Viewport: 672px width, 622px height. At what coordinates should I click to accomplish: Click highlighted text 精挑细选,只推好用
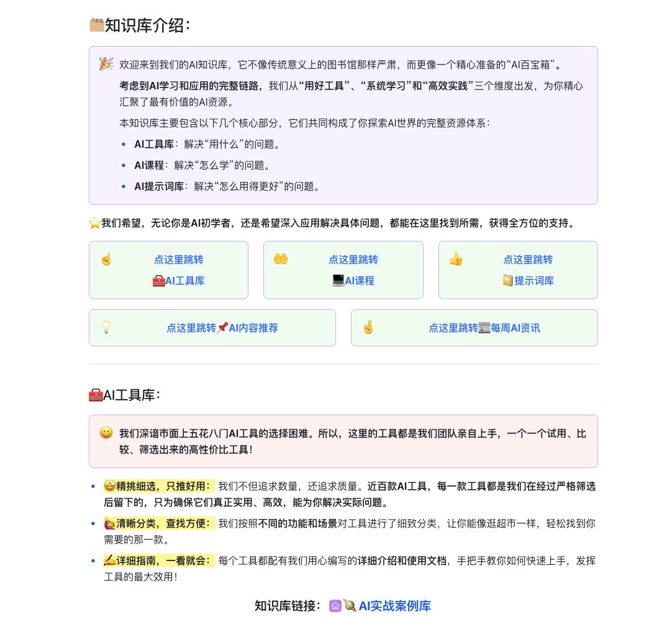pos(164,487)
